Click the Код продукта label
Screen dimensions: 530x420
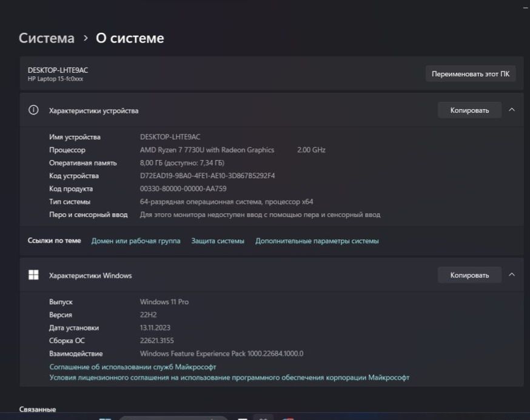coord(71,189)
